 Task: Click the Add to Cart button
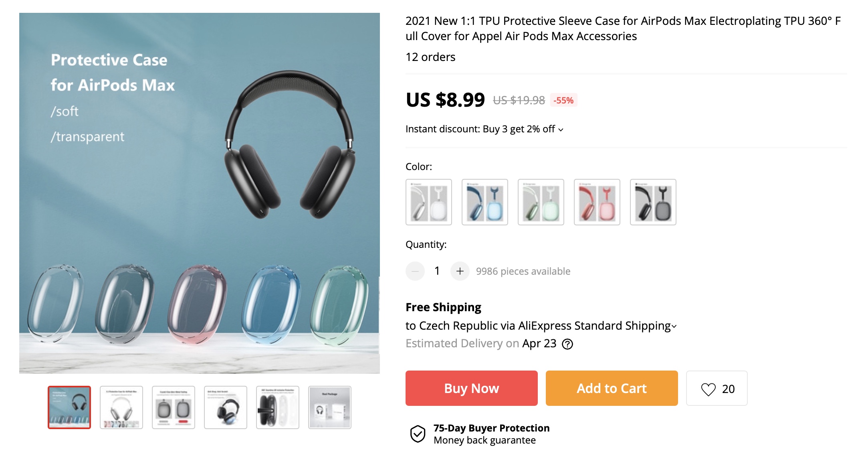click(612, 388)
